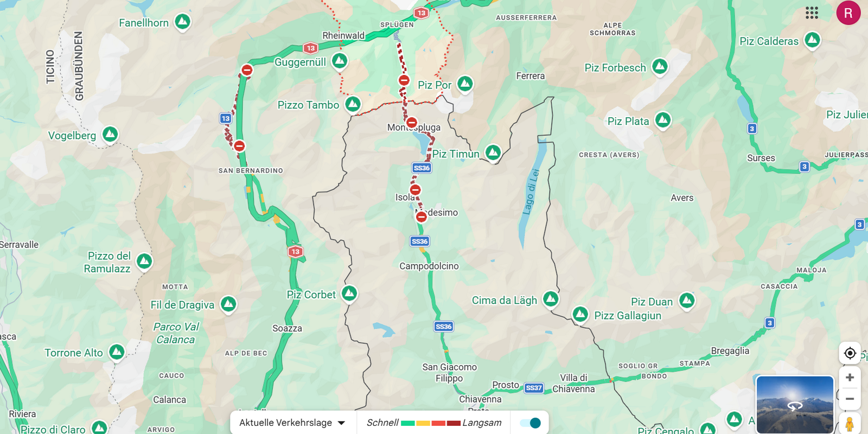Click the Chiavenna place label
868x434 pixels.
click(x=480, y=399)
